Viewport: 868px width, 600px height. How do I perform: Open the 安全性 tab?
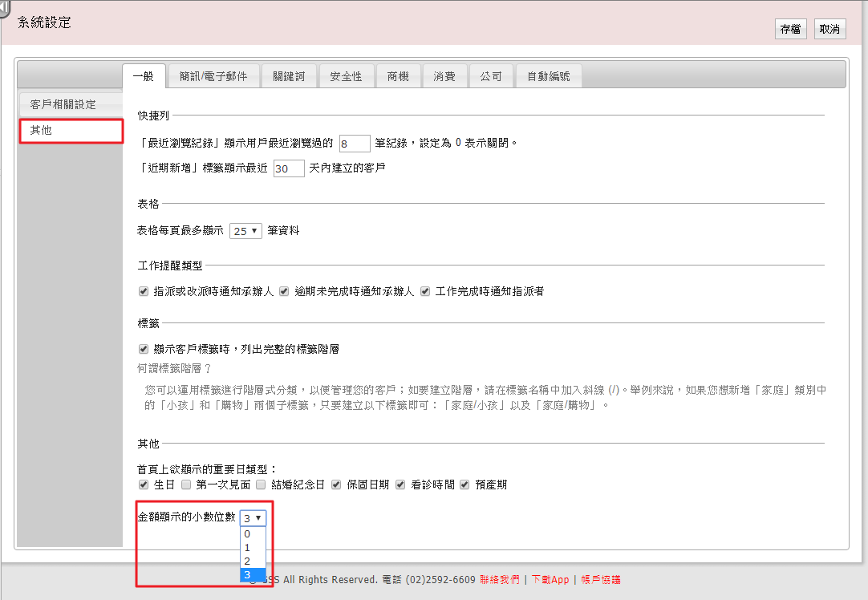coord(346,76)
